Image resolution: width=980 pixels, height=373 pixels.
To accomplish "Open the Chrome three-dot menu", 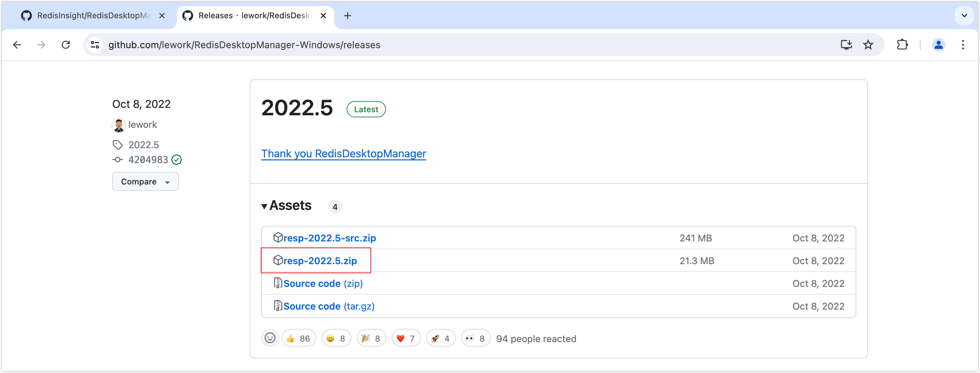I will (963, 45).
